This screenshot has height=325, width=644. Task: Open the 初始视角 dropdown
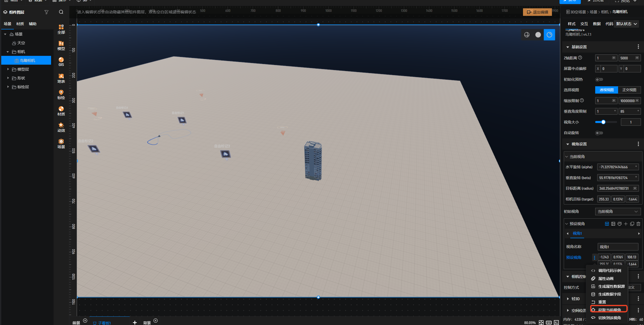618,212
